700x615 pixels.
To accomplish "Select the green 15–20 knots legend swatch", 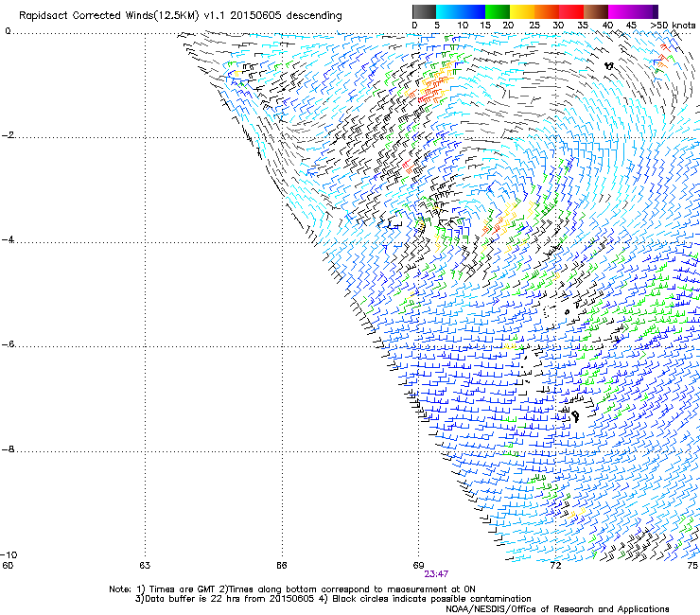I will tap(498, 11).
